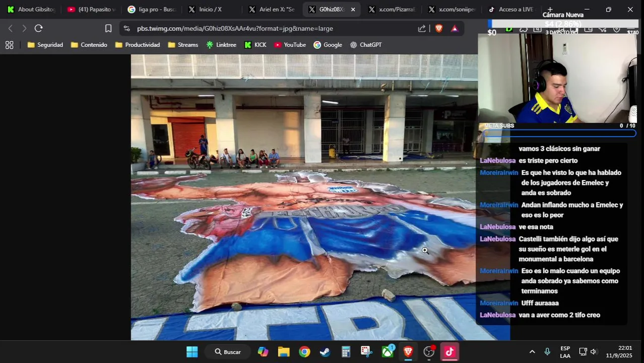Open the Xbox app from the taskbar

click(x=388, y=352)
